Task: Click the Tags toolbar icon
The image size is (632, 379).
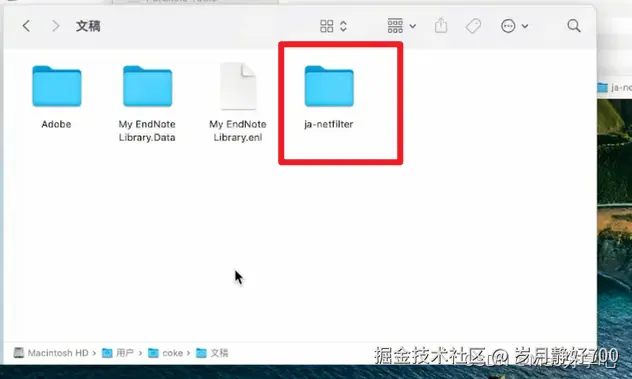Action: [473, 26]
